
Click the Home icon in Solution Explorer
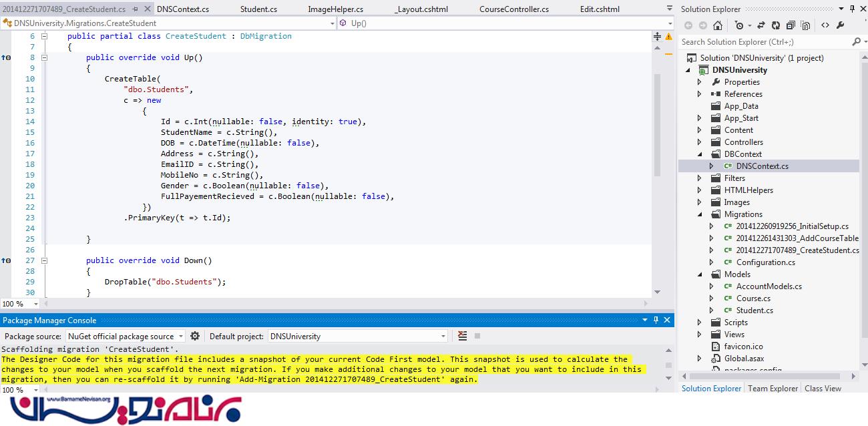pos(718,25)
